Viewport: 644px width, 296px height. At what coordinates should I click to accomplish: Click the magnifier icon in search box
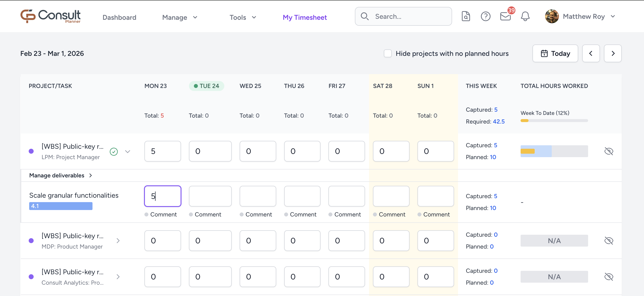point(365,17)
